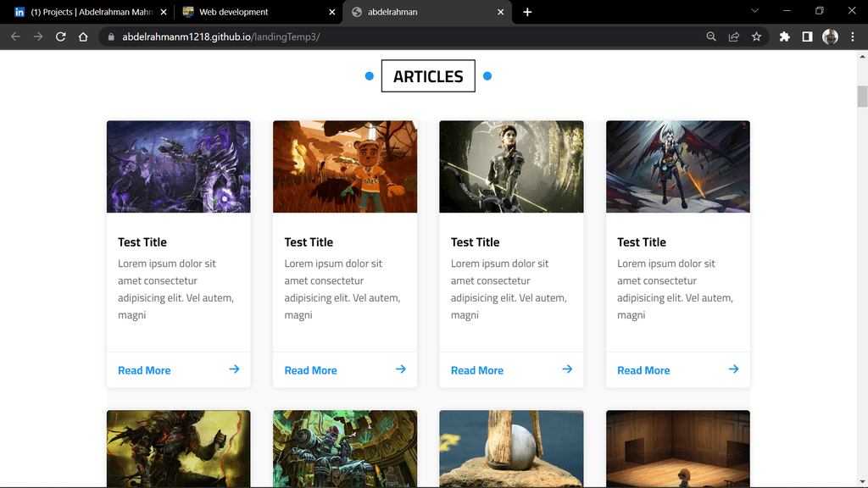Open the Extensions puzzle menu
Screen dimensions: 868x488
(x=784, y=36)
